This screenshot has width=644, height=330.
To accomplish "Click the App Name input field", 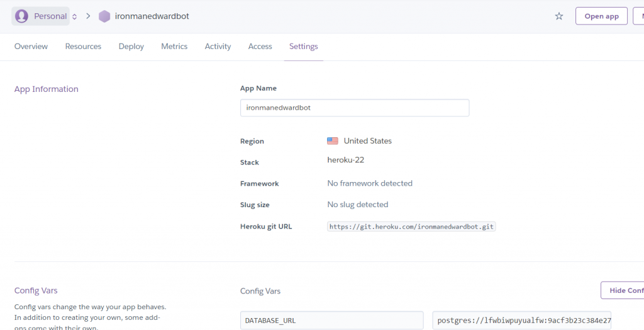I will point(355,108).
